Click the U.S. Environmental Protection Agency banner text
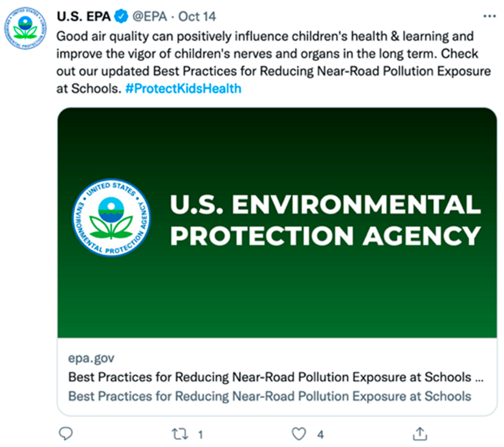 [x=325, y=220]
